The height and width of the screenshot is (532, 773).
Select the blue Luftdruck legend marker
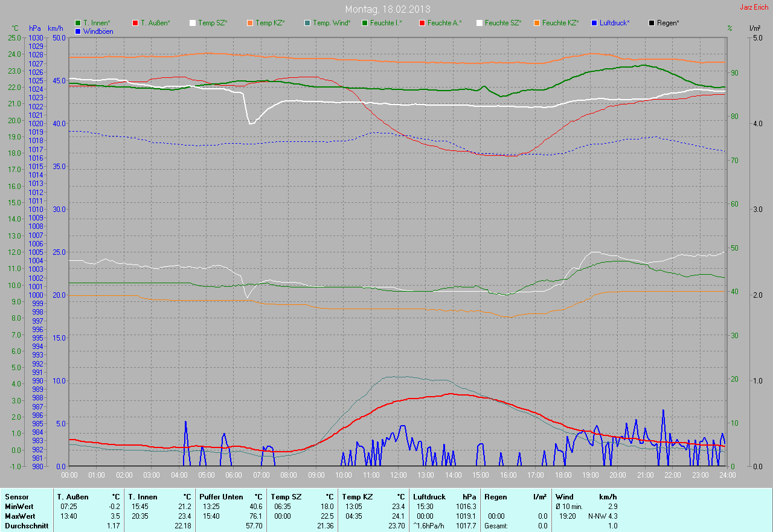click(594, 23)
